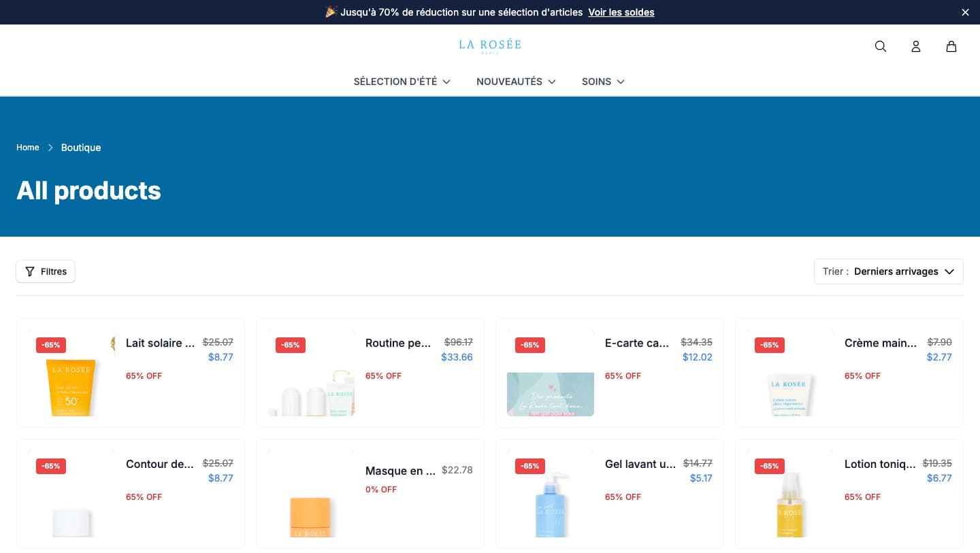This screenshot has width=980, height=553.
Task: Open the Routine product image
Action: (311, 373)
